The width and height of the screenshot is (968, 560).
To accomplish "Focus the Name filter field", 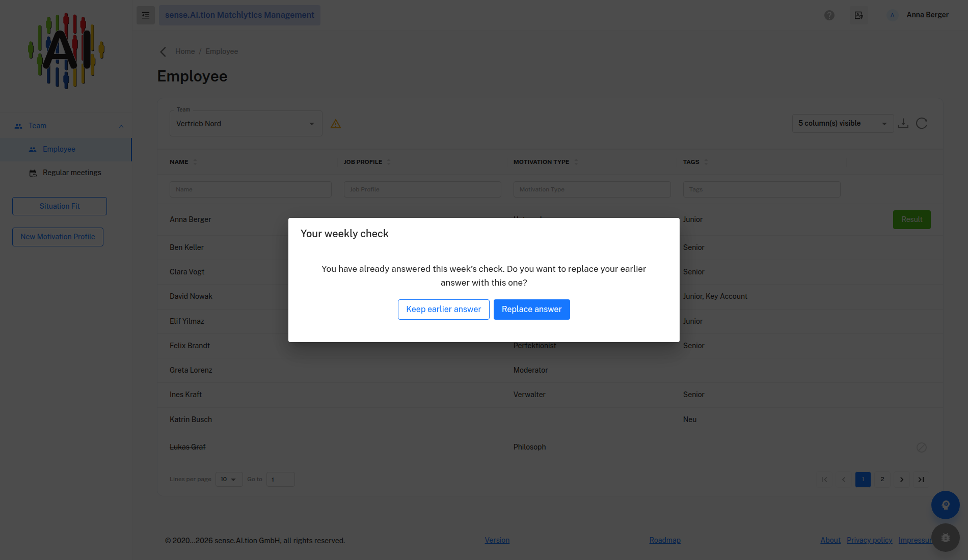I will [x=251, y=189].
